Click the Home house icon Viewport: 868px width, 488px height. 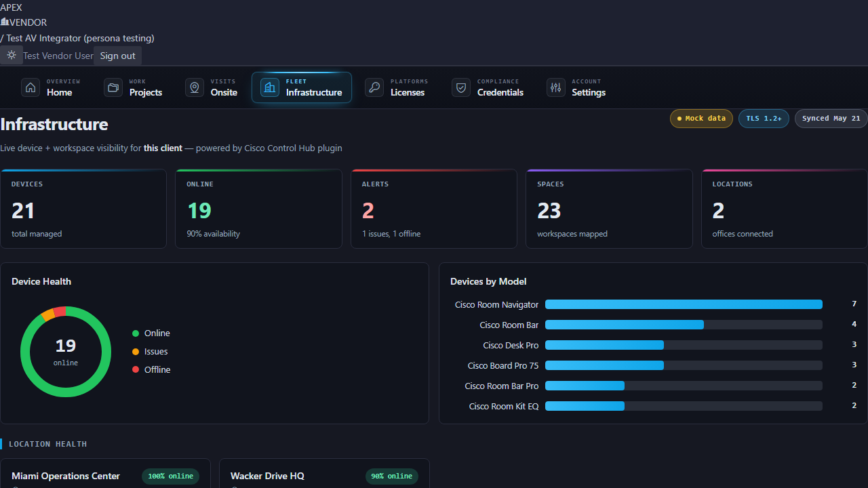tap(31, 87)
